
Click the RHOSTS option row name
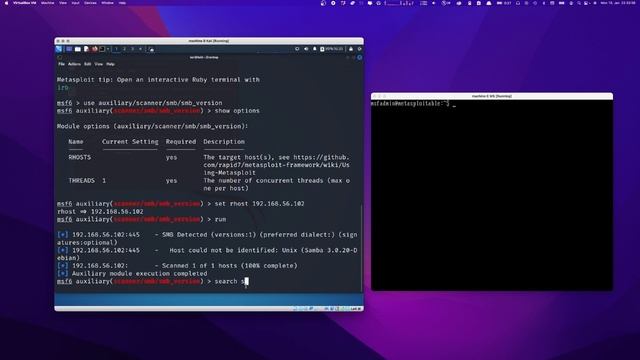(80, 157)
